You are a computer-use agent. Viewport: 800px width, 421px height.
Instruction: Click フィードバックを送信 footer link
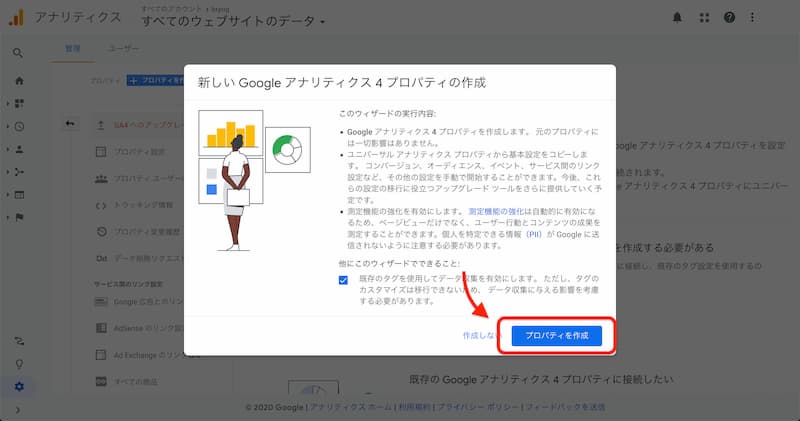tap(565, 407)
